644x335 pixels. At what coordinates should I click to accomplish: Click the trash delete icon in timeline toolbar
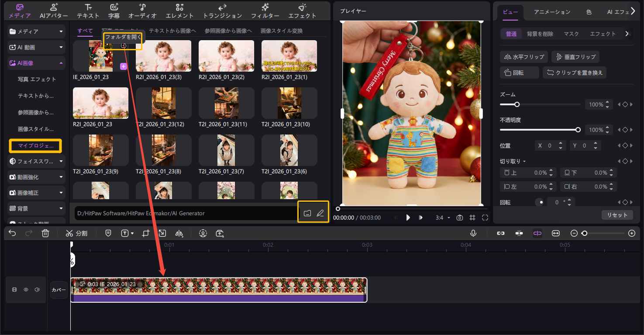[45, 233]
